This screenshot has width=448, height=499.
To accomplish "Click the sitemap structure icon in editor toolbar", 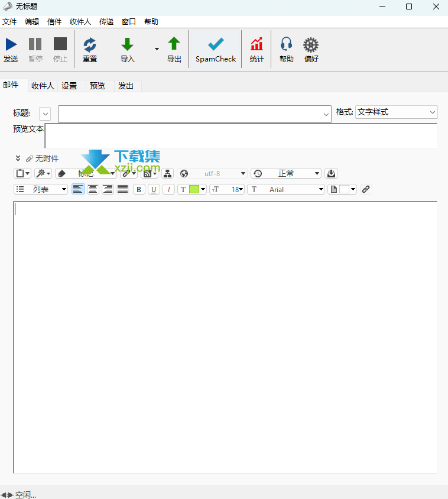I will coord(167,173).
